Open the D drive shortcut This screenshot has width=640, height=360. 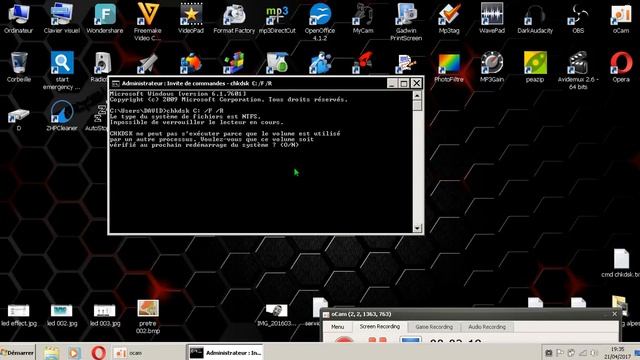[19, 119]
